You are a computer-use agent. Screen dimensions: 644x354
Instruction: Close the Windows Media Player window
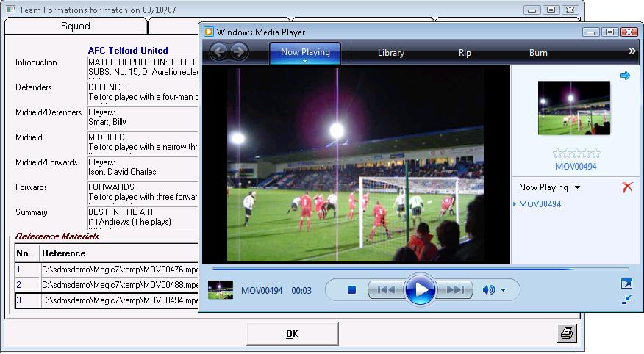pos(629,32)
